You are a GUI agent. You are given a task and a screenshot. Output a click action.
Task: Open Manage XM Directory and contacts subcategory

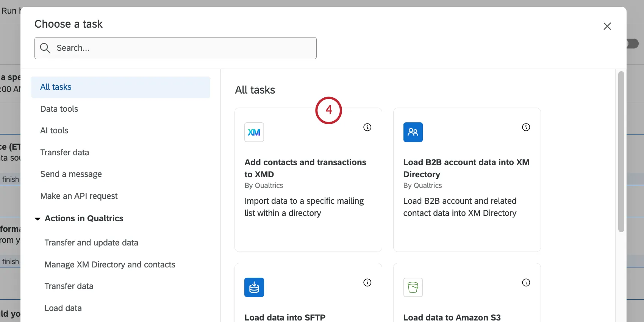pyautogui.click(x=109, y=265)
